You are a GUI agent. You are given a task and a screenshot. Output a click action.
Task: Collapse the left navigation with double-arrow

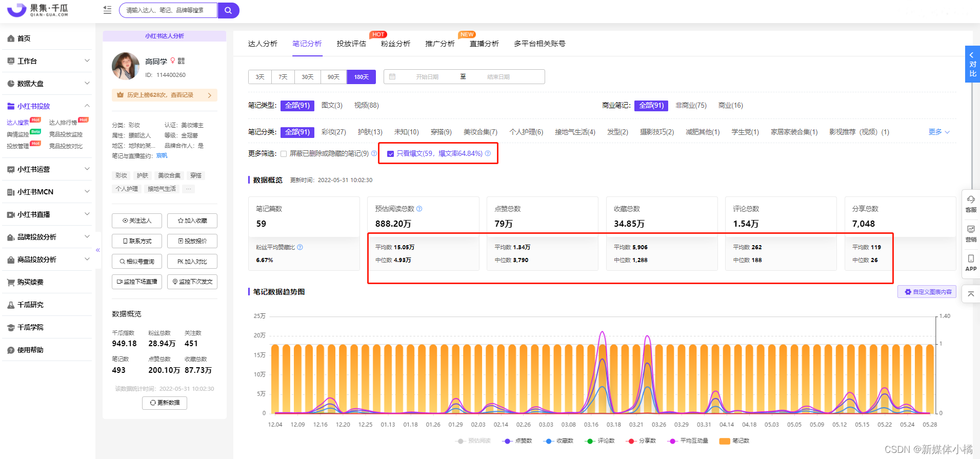[97, 250]
